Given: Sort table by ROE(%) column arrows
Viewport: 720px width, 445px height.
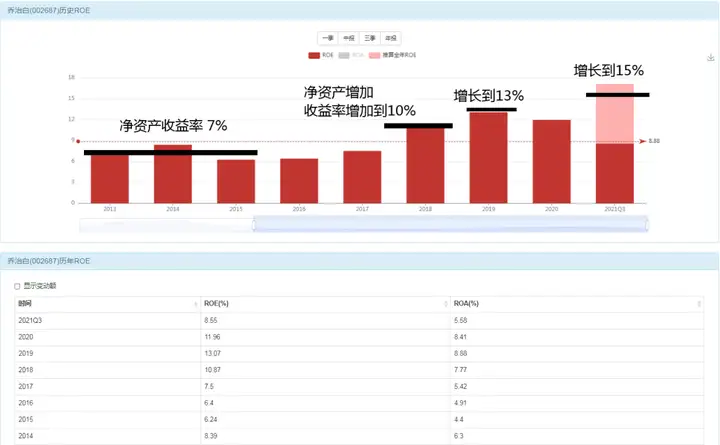Looking at the screenshot, I should (445, 304).
